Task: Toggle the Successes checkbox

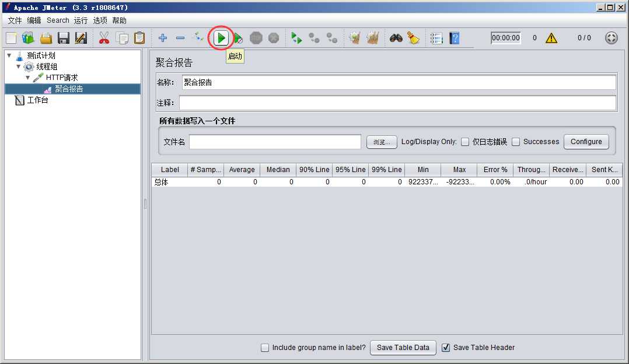Action: [516, 142]
